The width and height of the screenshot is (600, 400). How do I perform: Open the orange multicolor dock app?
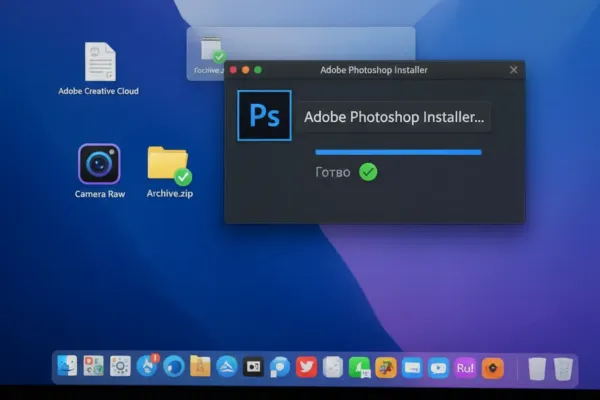coord(386,368)
